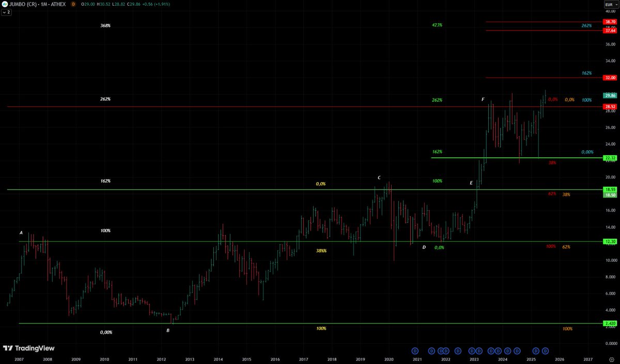
Task: Select the point C text label
Action: click(x=379, y=178)
